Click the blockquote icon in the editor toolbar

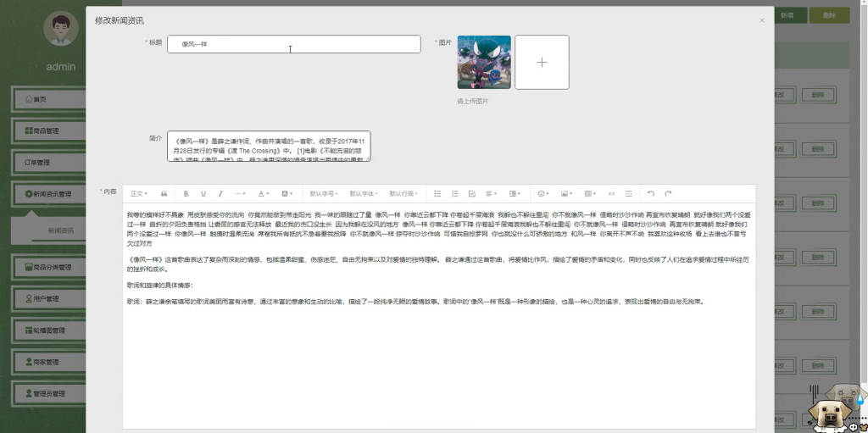pyautogui.click(x=164, y=194)
